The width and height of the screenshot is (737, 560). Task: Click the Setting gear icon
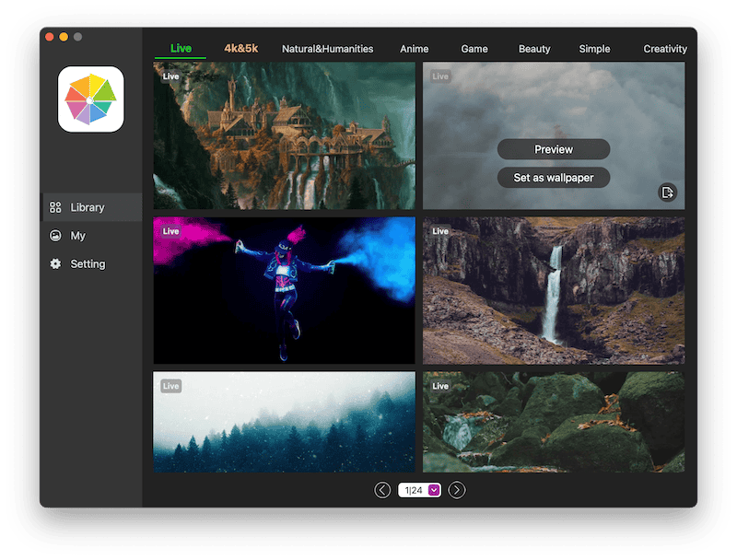point(55,264)
